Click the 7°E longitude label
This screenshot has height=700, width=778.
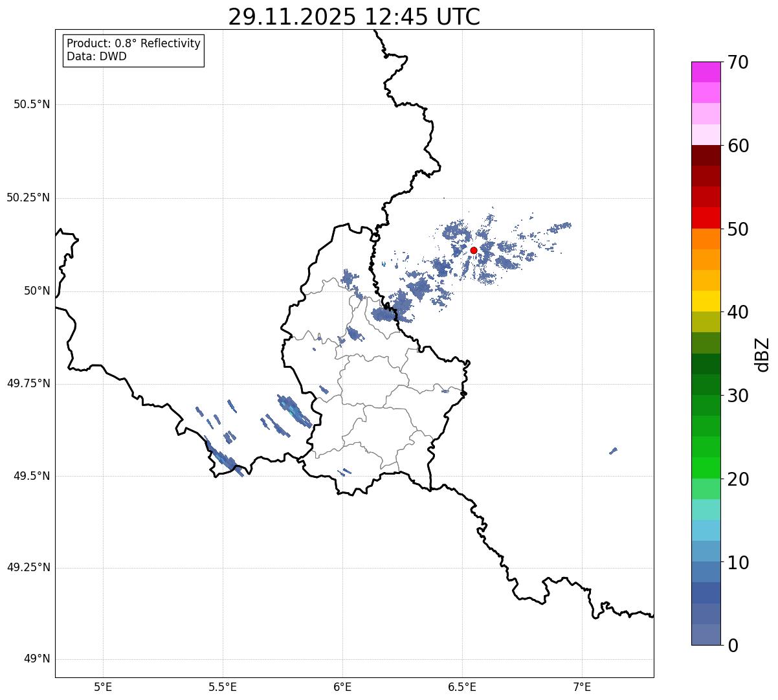click(582, 686)
